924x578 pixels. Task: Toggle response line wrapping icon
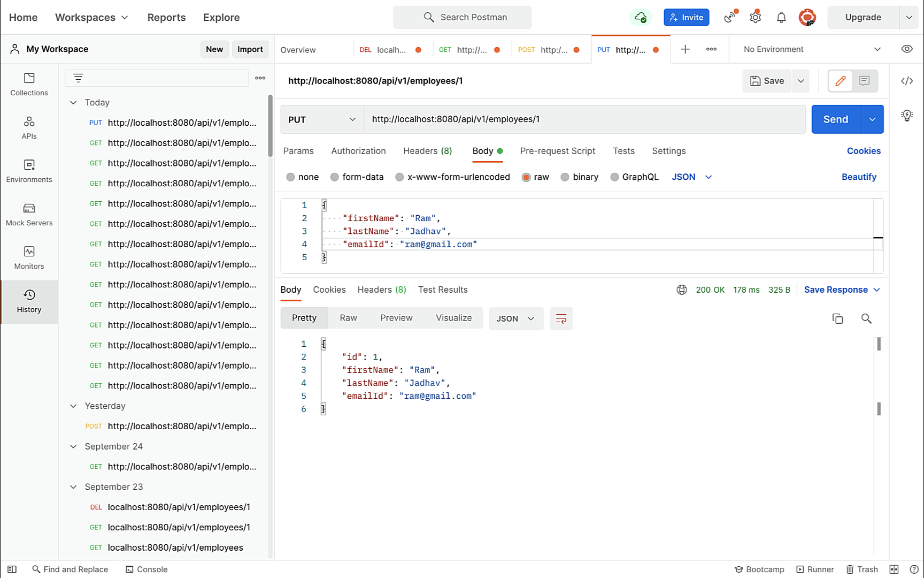[561, 318]
